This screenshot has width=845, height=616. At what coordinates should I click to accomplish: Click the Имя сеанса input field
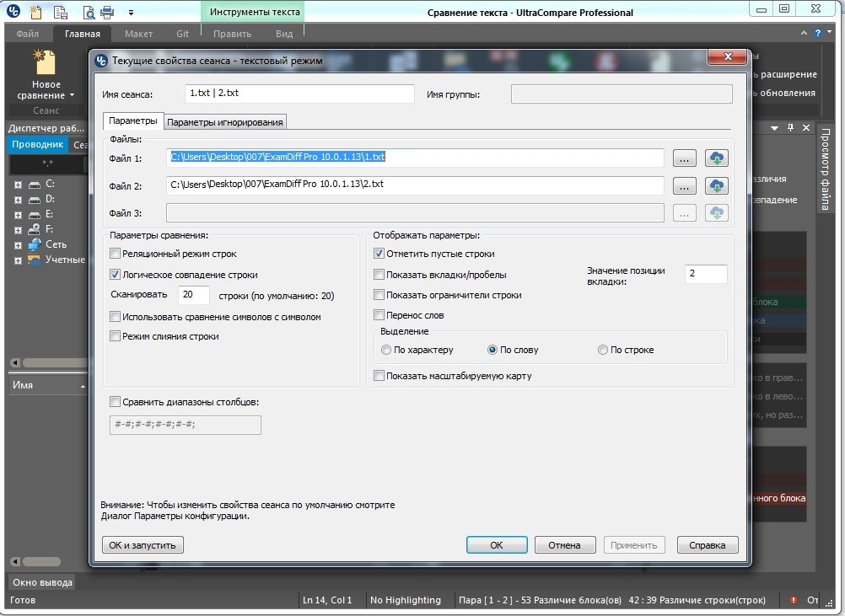click(299, 94)
